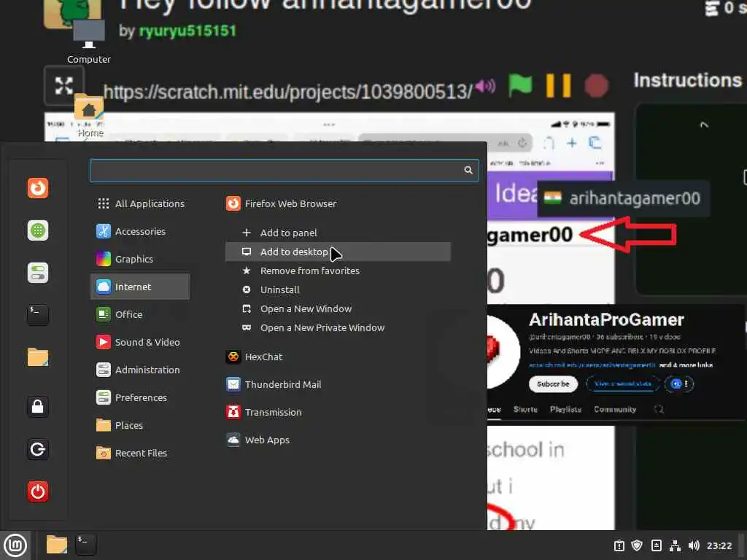
Task: Click the notes tray icon beside network
Action: [x=656, y=545]
